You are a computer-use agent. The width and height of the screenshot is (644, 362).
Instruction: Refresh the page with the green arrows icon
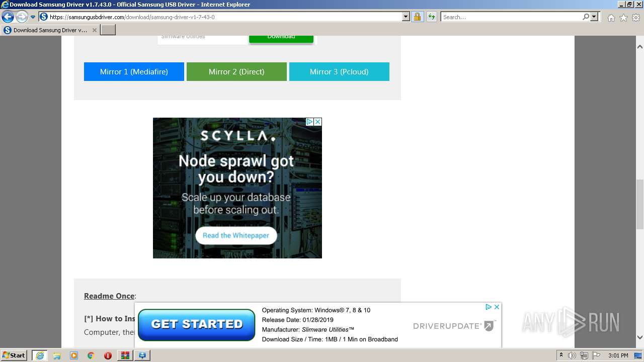tap(432, 17)
